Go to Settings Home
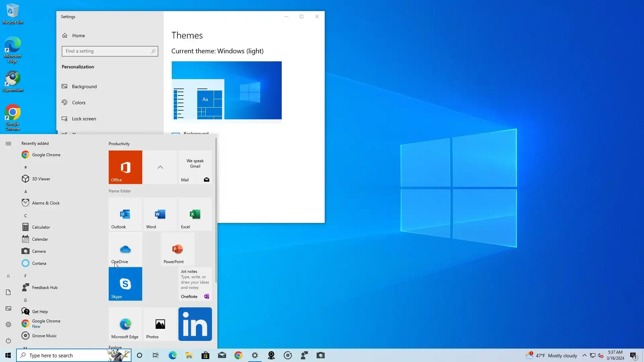644x362 pixels. point(78,36)
